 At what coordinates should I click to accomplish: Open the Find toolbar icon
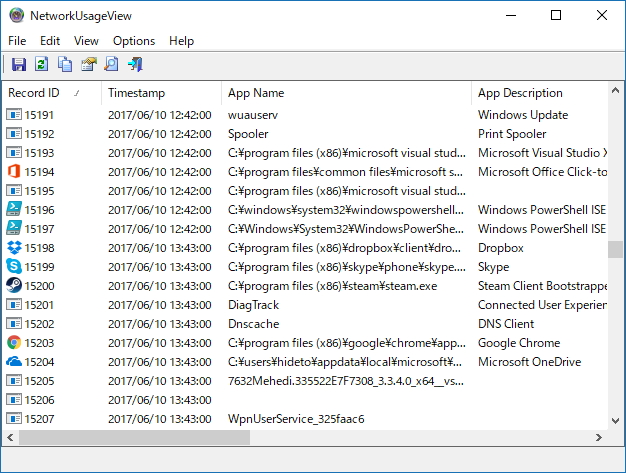[111, 64]
